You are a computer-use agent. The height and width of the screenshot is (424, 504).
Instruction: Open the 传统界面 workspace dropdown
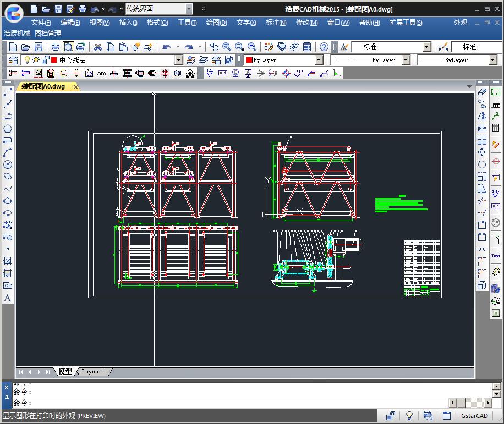pyautogui.click(x=189, y=9)
